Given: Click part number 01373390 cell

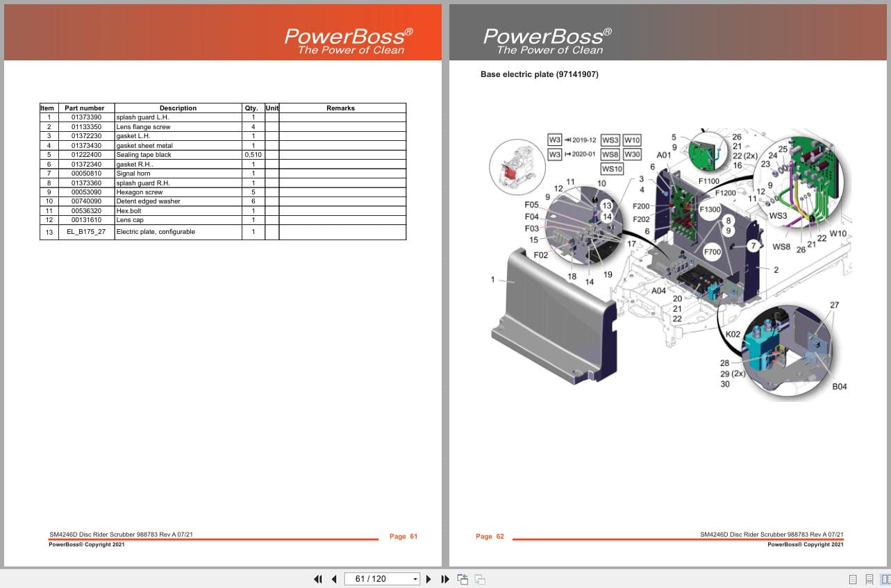Looking at the screenshot, I should pyautogui.click(x=86, y=117).
